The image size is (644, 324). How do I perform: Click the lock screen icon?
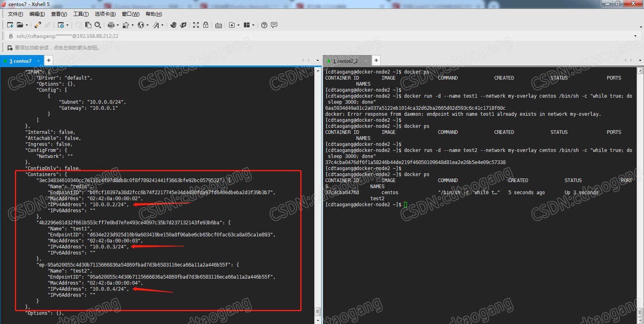tap(206, 25)
